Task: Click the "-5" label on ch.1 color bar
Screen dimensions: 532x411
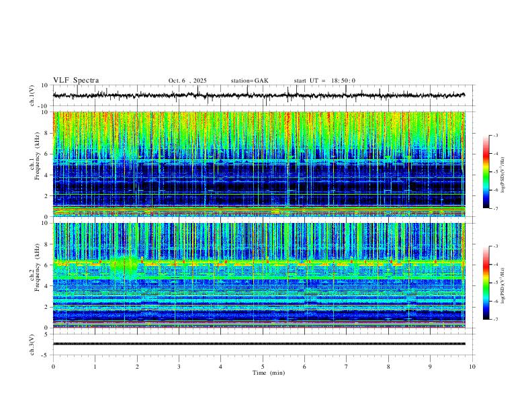Action: coord(496,172)
